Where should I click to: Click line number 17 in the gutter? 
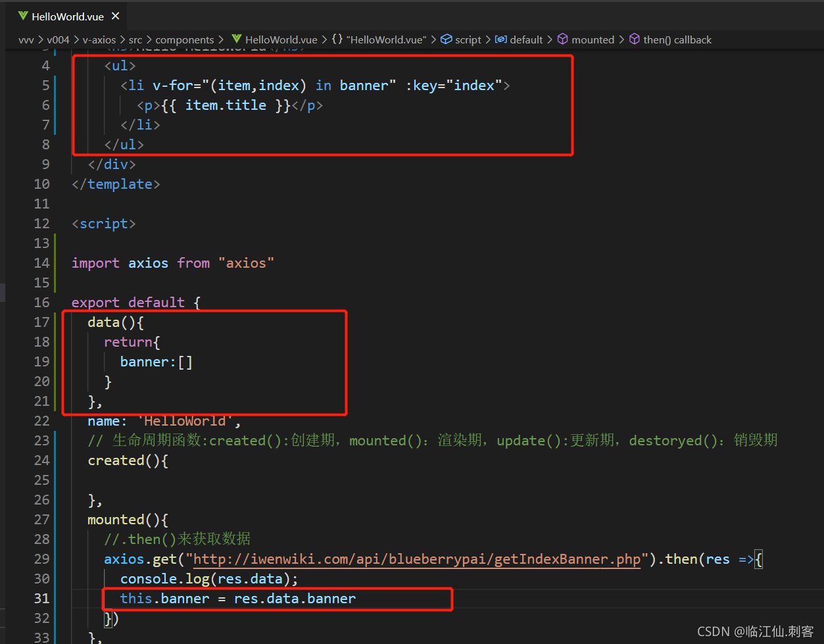tap(41, 322)
